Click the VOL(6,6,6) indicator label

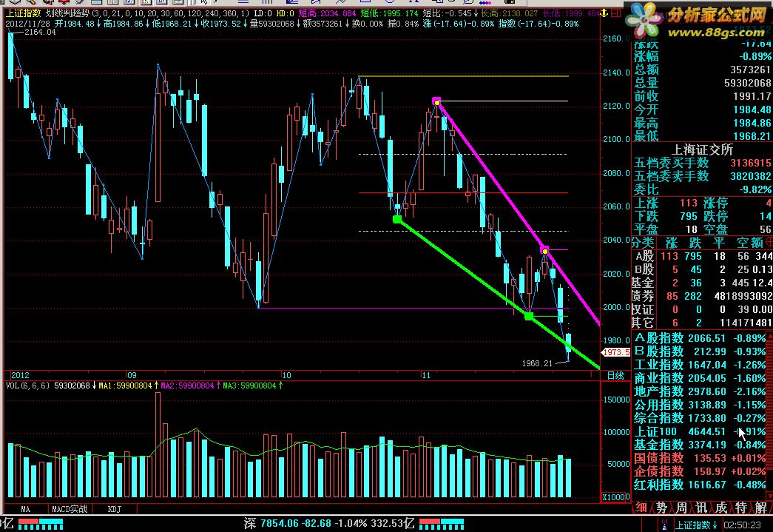27,385
